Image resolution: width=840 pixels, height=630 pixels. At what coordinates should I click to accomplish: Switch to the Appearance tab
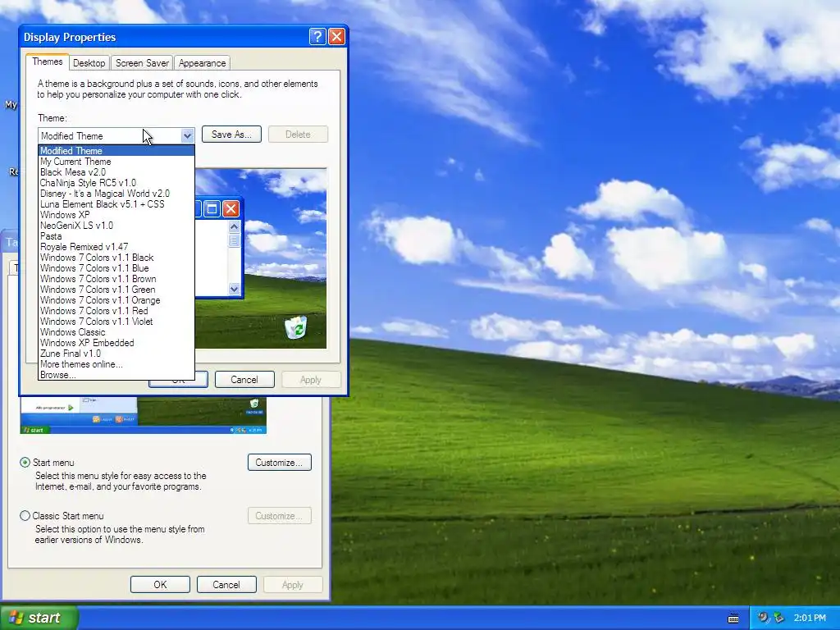(x=202, y=62)
